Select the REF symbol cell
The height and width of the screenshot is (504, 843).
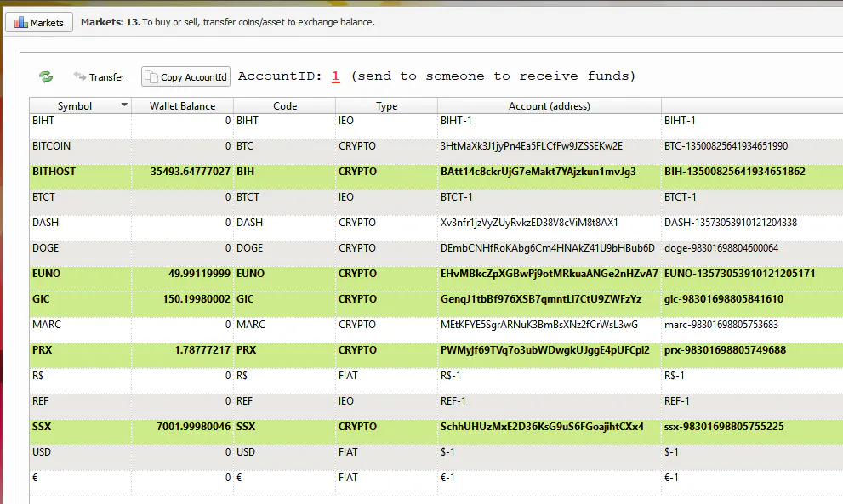point(80,406)
